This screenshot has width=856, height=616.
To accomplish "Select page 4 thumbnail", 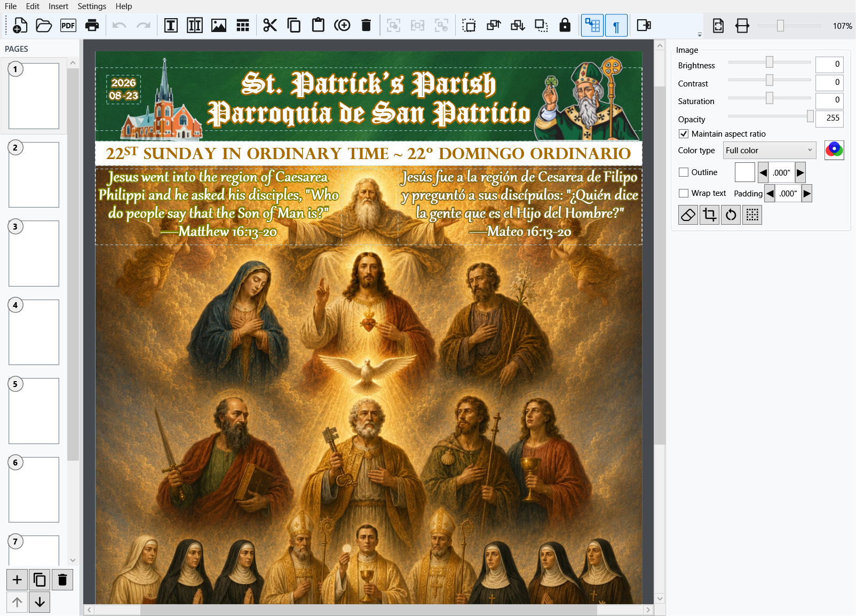I will 34,332.
